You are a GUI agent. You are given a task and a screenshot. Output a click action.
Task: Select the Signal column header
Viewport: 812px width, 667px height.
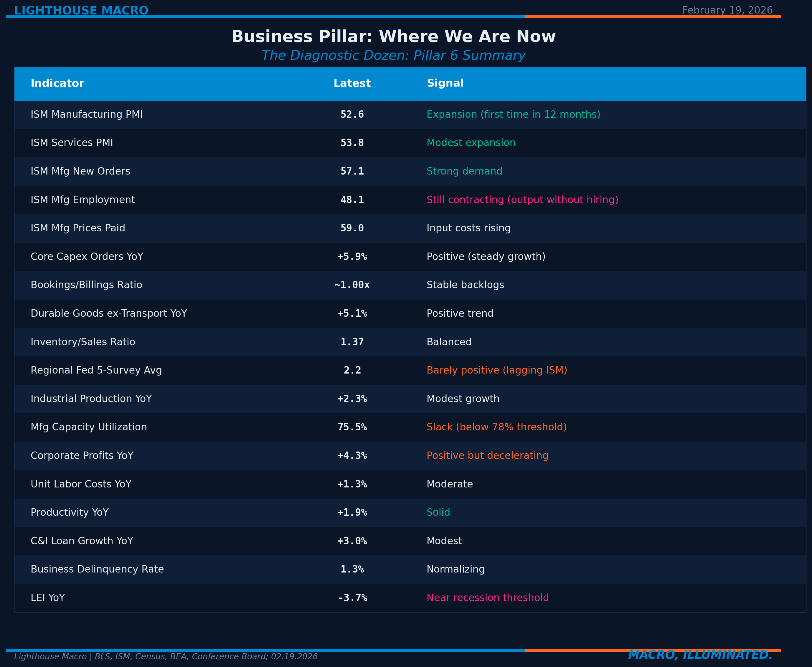[445, 83]
